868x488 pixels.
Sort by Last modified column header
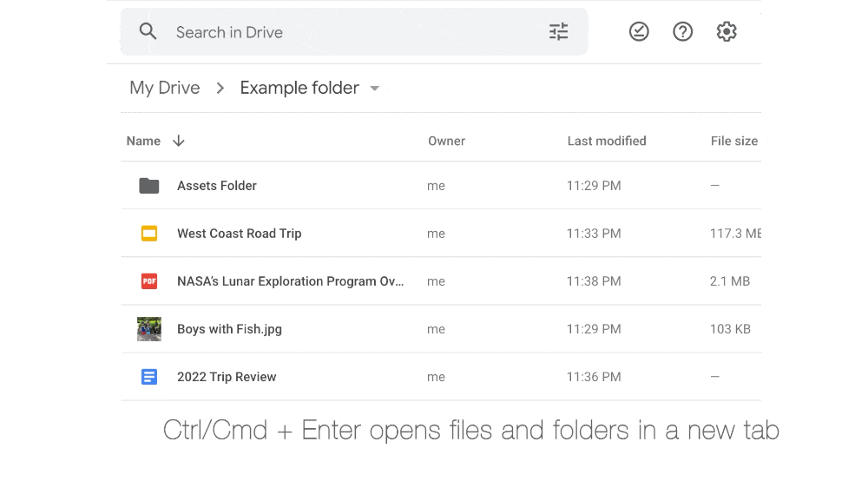point(607,141)
